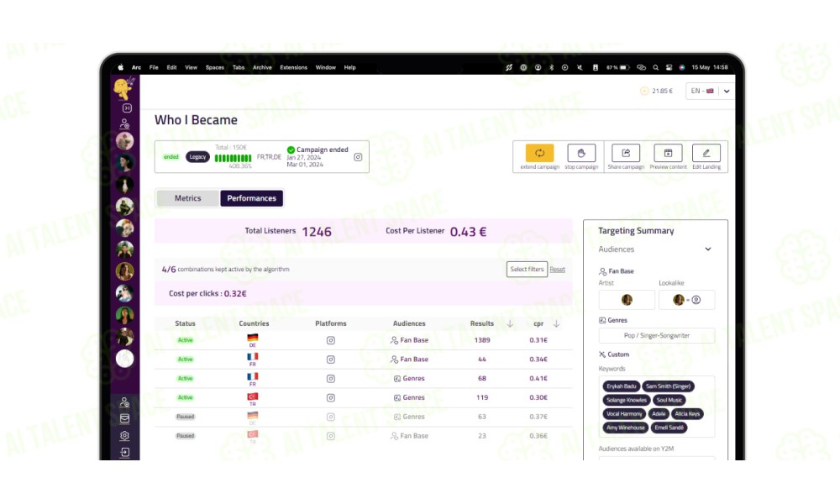Click the Sam Smith (Singer) keyword tag

668,386
